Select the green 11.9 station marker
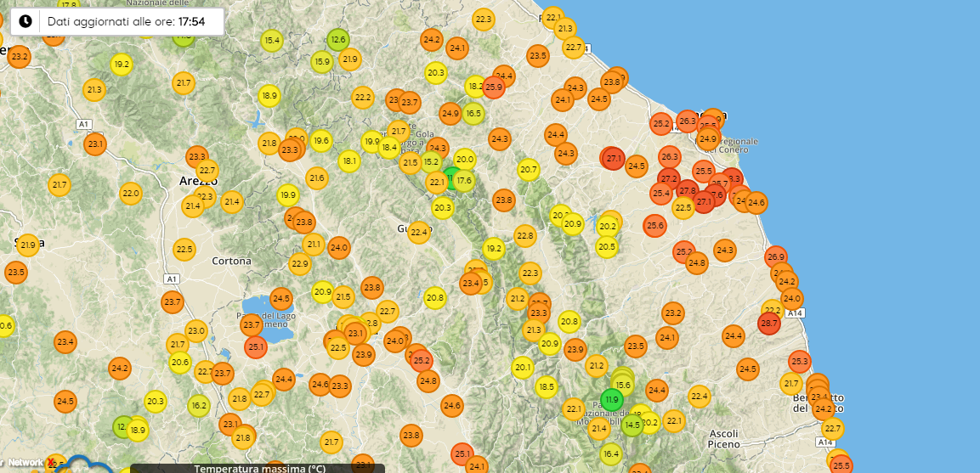Viewport: 980px width, 473px height. (611, 399)
